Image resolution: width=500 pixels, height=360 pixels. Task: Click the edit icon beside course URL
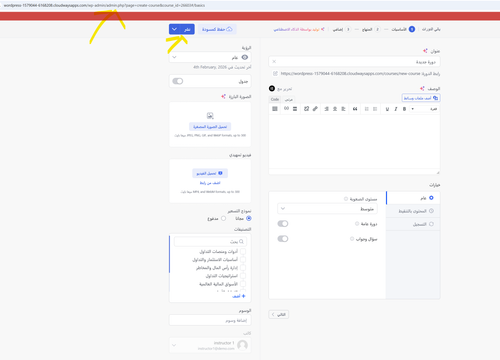pyautogui.click(x=275, y=73)
